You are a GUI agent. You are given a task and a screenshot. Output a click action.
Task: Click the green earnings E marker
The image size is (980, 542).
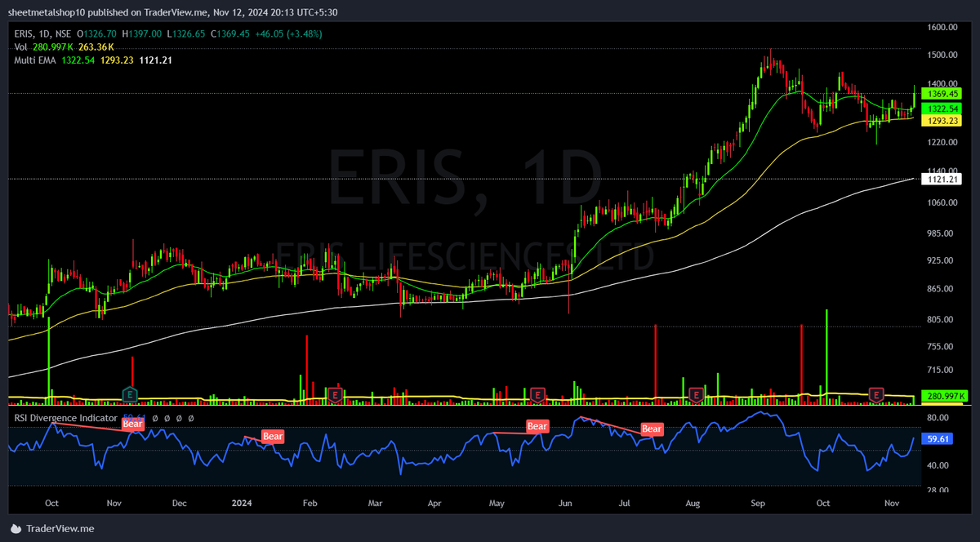pos(129,394)
